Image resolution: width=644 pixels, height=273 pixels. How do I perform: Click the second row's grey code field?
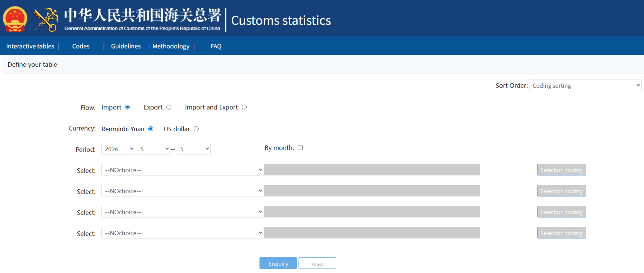372,191
